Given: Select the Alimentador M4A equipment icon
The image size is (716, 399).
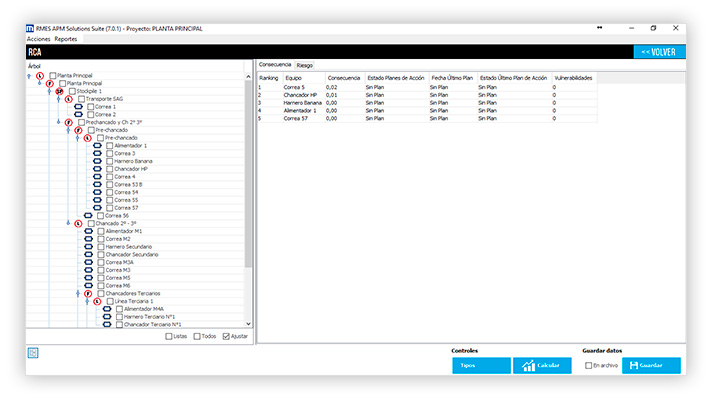Looking at the screenshot, I should (107, 309).
